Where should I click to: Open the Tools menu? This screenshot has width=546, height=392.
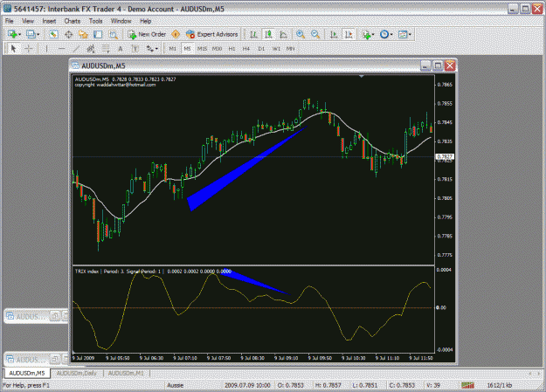click(95, 21)
